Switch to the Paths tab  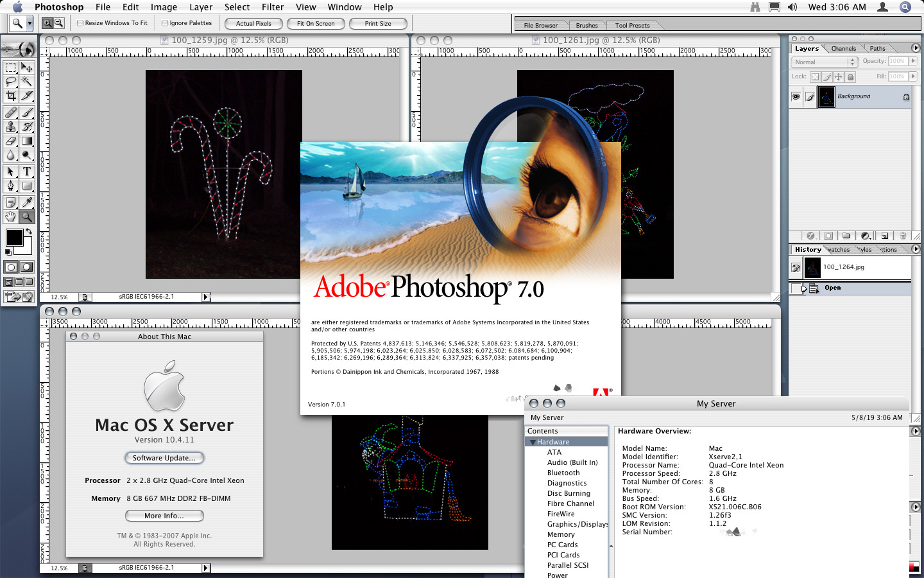pyautogui.click(x=877, y=49)
